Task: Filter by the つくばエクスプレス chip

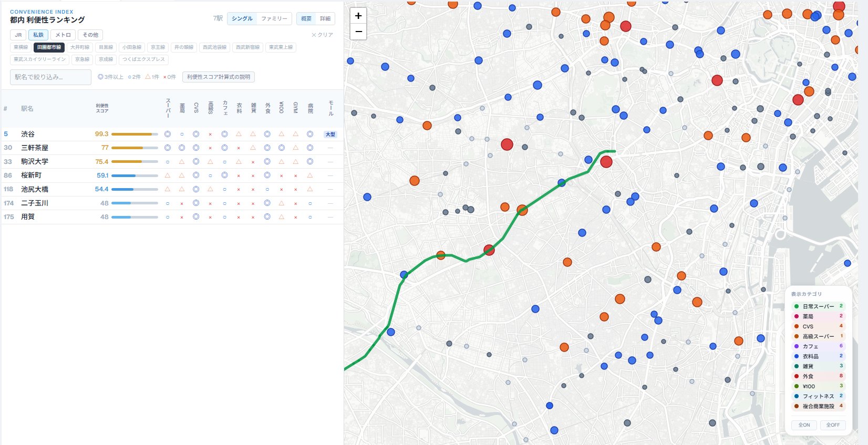Action: 144,59
